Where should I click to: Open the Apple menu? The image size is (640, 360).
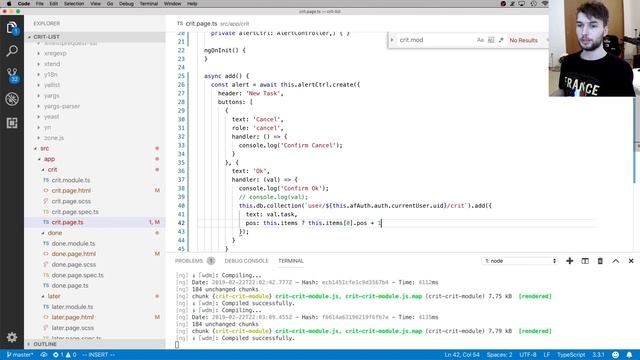(9, 4)
